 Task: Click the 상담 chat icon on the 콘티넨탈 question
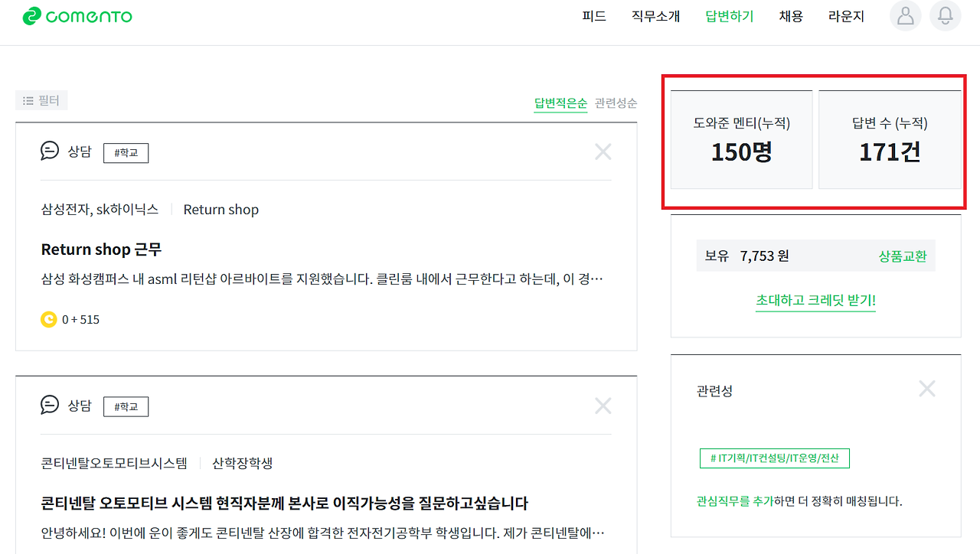point(49,406)
